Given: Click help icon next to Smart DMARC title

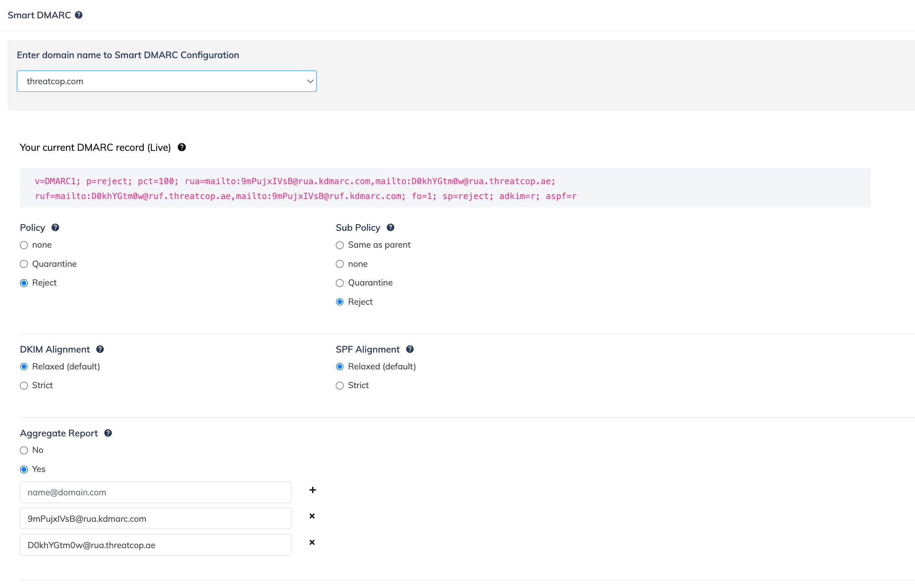Looking at the screenshot, I should (78, 15).
